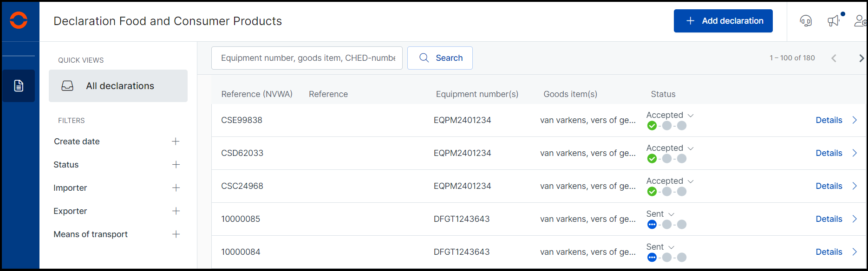Expand the Means of transport filter
868x271 pixels.
176,234
